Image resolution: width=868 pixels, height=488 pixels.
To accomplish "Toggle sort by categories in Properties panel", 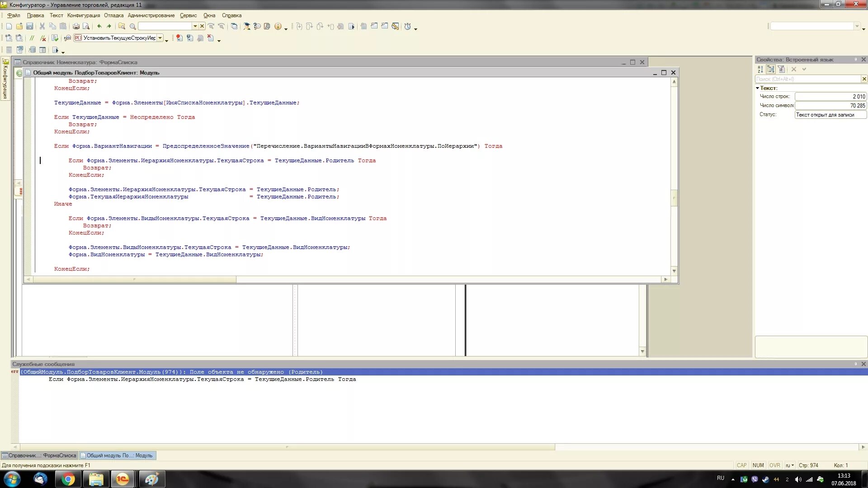I will [x=771, y=69].
